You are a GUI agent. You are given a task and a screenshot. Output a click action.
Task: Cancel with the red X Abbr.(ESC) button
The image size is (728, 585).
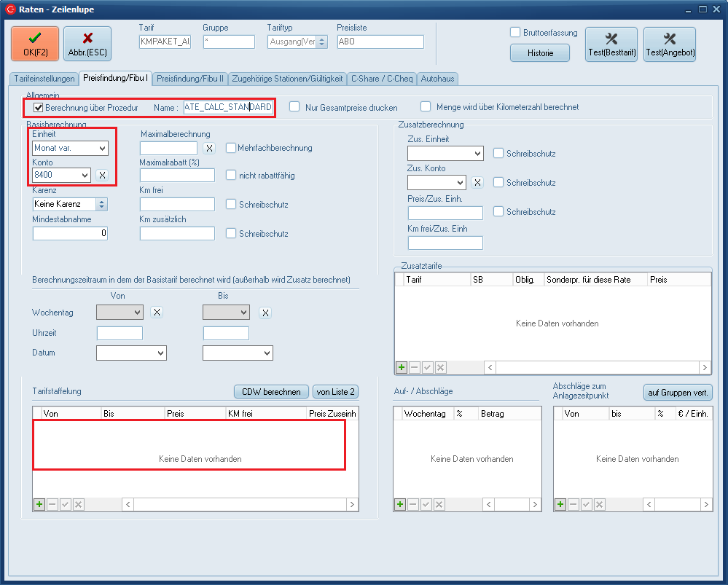[x=87, y=44]
